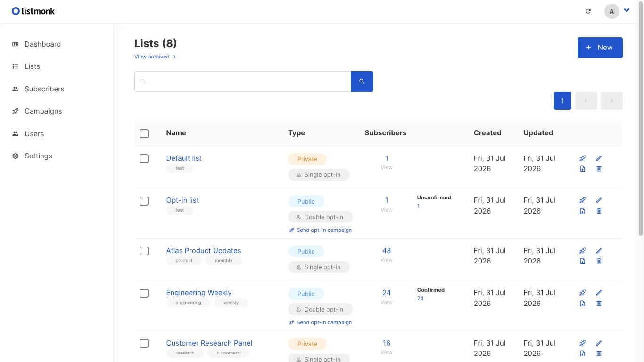Check the Engineering Weekly checkbox

click(x=144, y=294)
